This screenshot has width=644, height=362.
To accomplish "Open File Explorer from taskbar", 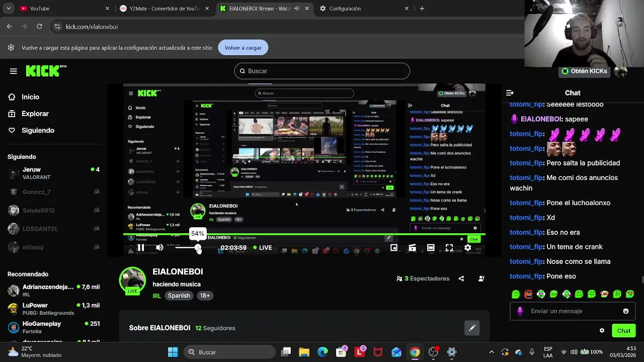I will (304, 352).
